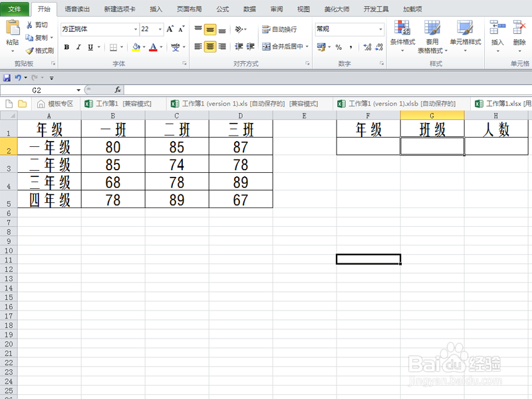Switch to the 视图 tab
Viewport: 532px width, 399px height.
pos(303,9)
